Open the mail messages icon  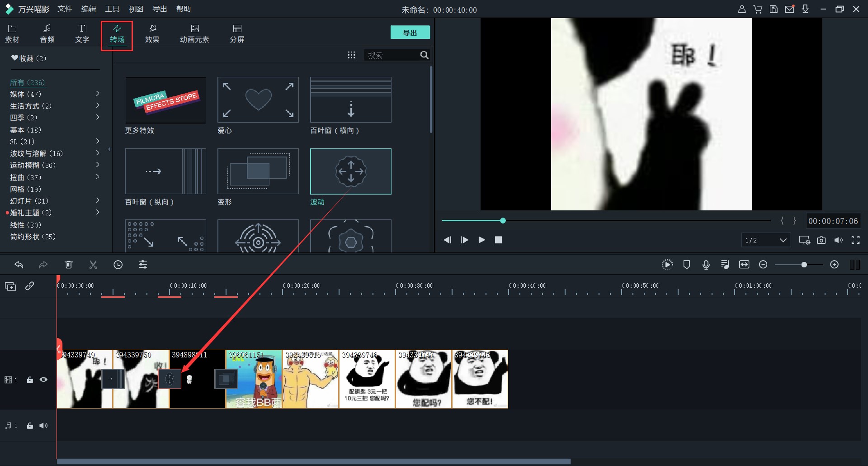(790, 9)
